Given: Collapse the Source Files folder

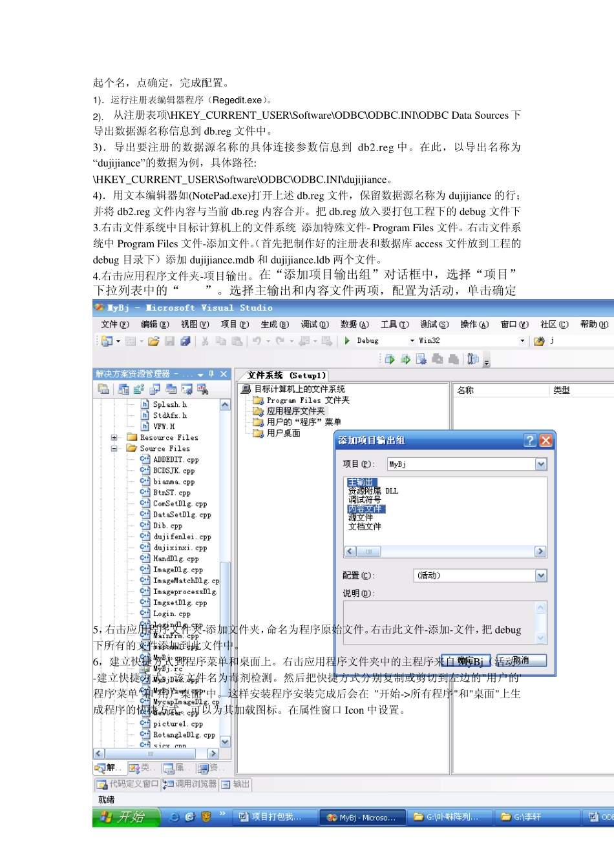Looking at the screenshot, I should click(x=114, y=449).
